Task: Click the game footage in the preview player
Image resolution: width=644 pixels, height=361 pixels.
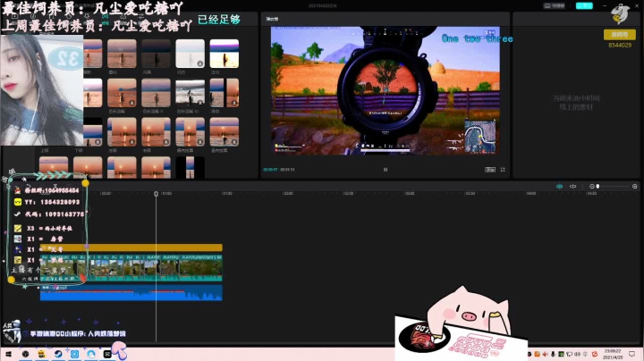Action: click(386, 90)
